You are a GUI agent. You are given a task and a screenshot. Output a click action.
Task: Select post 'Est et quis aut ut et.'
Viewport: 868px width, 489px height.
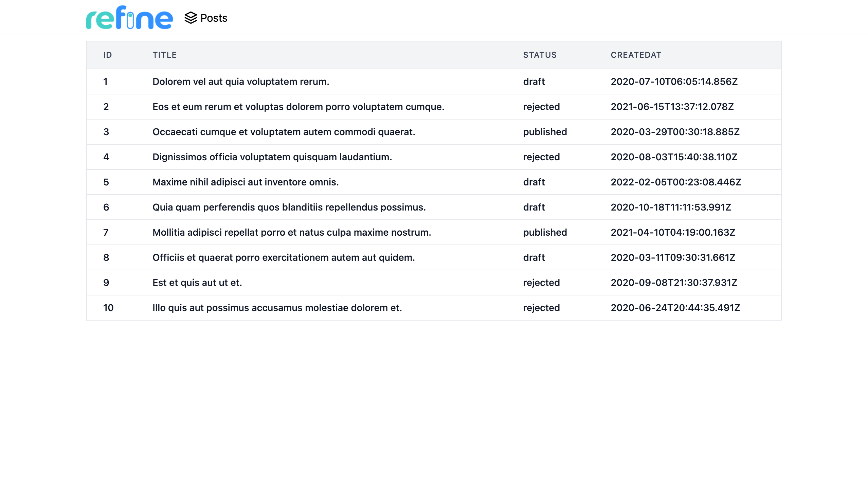pyautogui.click(x=197, y=283)
